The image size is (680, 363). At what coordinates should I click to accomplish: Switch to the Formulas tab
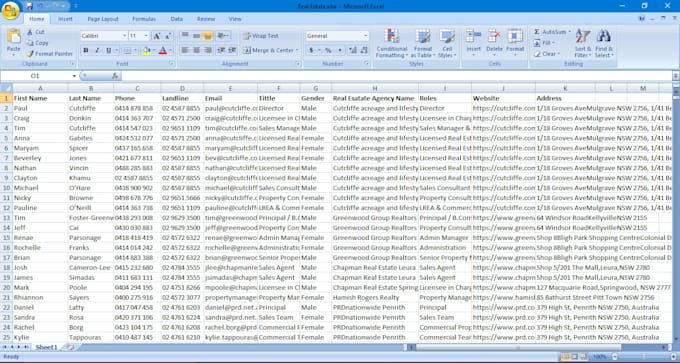point(144,19)
